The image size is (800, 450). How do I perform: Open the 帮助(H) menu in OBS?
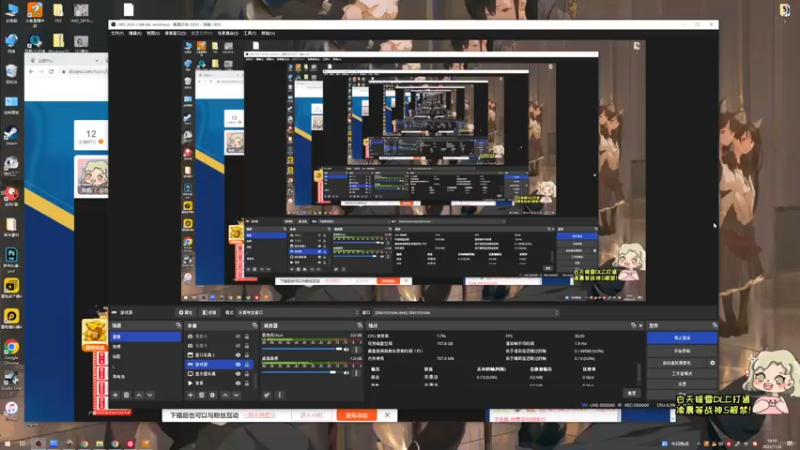[x=268, y=33]
